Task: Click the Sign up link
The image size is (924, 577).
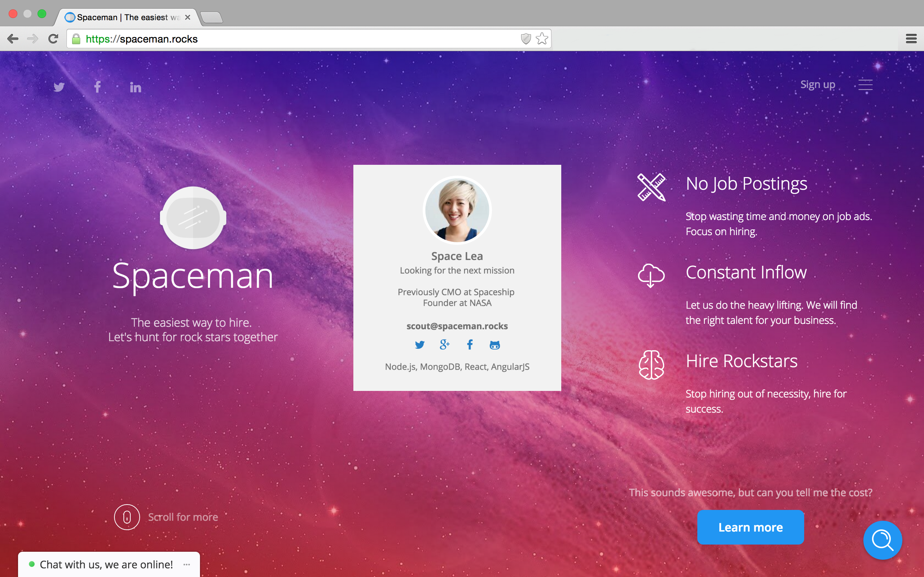Action: (x=818, y=84)
